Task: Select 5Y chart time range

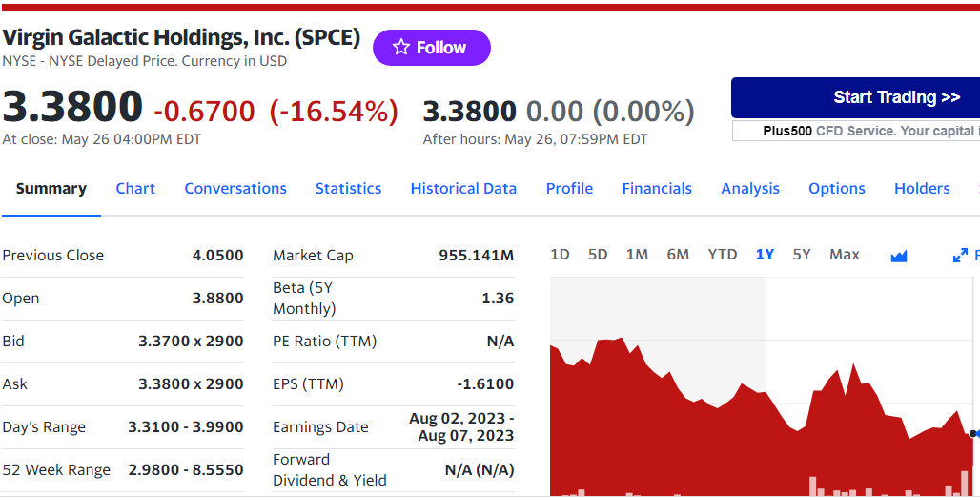Action: tap(802, 255)
